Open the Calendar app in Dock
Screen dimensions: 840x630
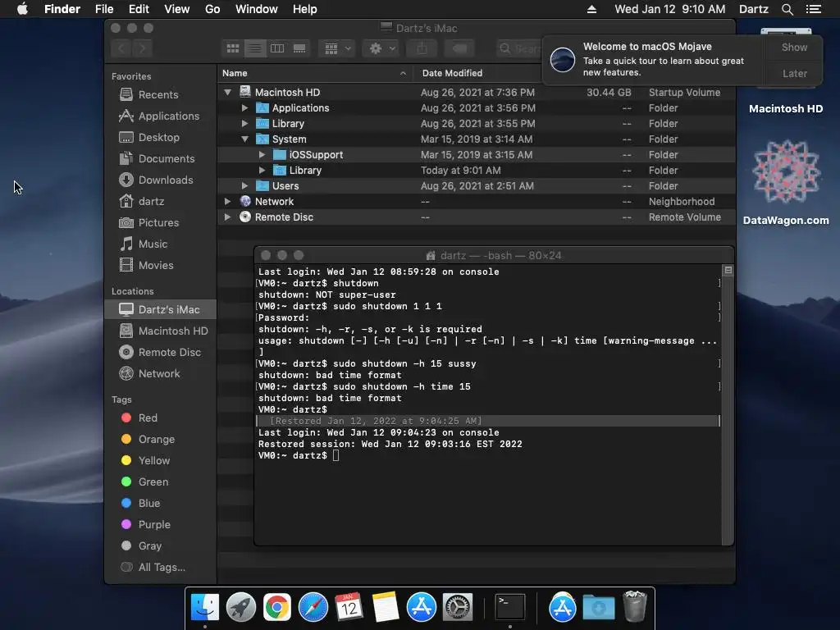(349, 607)
